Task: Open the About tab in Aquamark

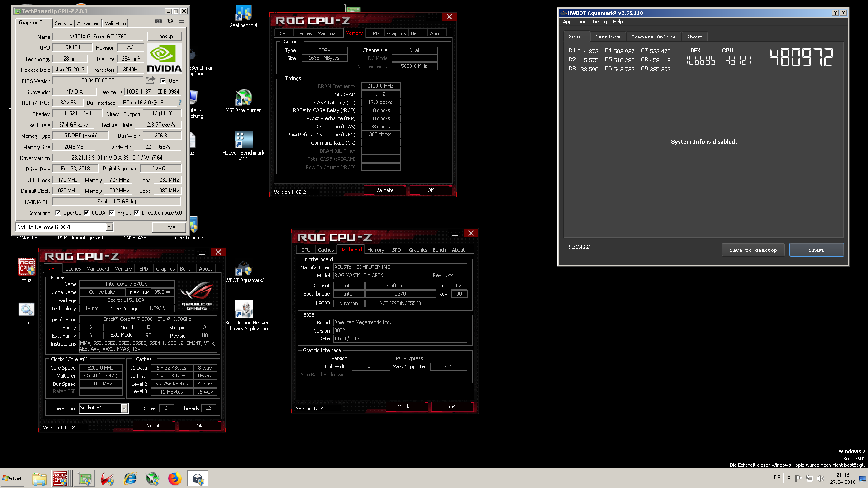Action: click(x=694, y=37)
